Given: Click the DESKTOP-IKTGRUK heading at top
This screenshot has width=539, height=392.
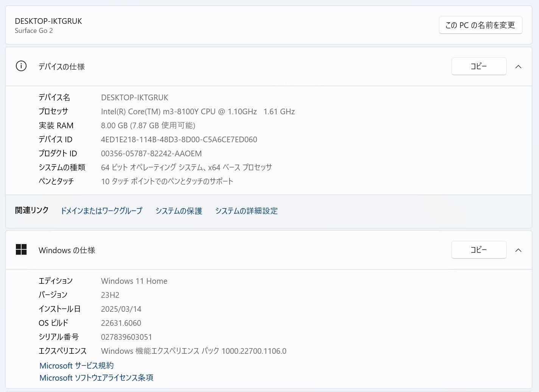Looking at the screenshot, I should 48,21.
